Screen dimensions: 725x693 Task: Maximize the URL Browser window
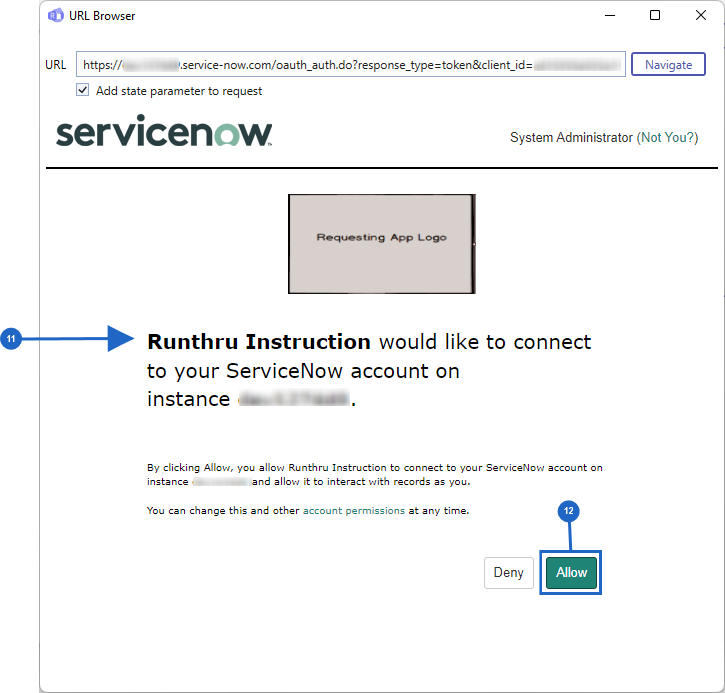tap(654, 15)
